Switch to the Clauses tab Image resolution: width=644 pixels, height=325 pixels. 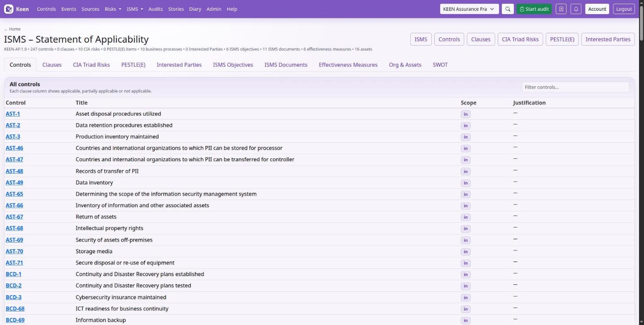point(52,65)
